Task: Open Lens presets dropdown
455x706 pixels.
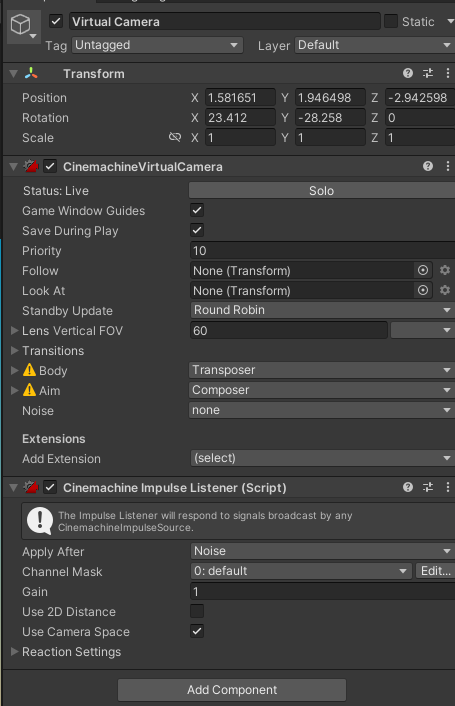Action: coord(422,330)
